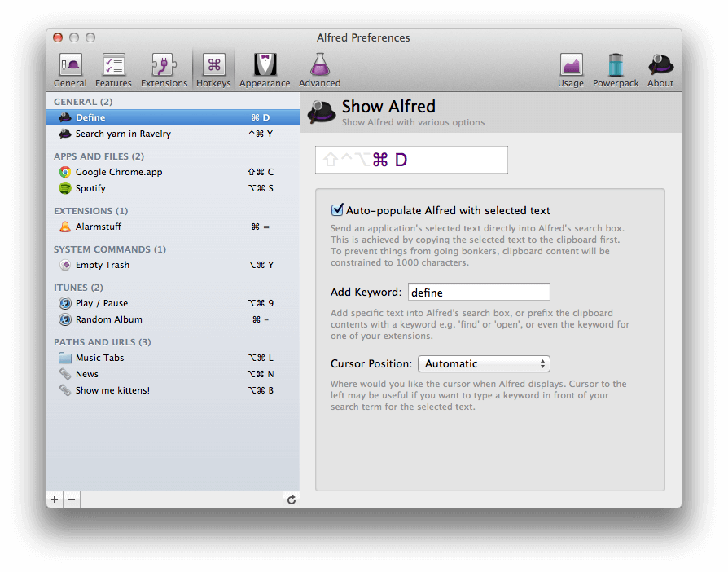Click the Add Keyword text field
The image size is (728, 572).
478,292
